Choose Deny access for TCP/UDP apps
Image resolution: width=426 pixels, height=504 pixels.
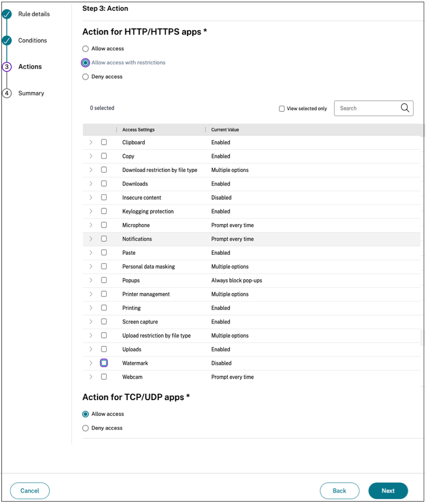(86, 429)
